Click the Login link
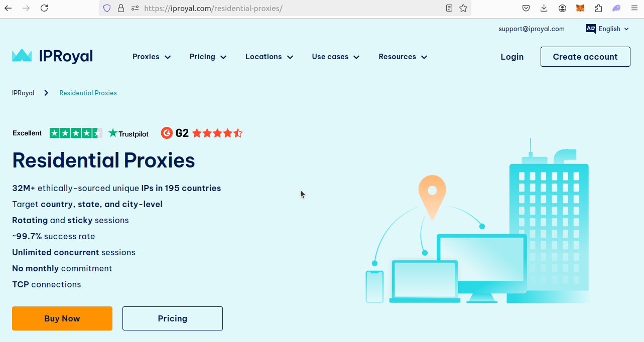644x342 pixels. [x=512, y=57]
